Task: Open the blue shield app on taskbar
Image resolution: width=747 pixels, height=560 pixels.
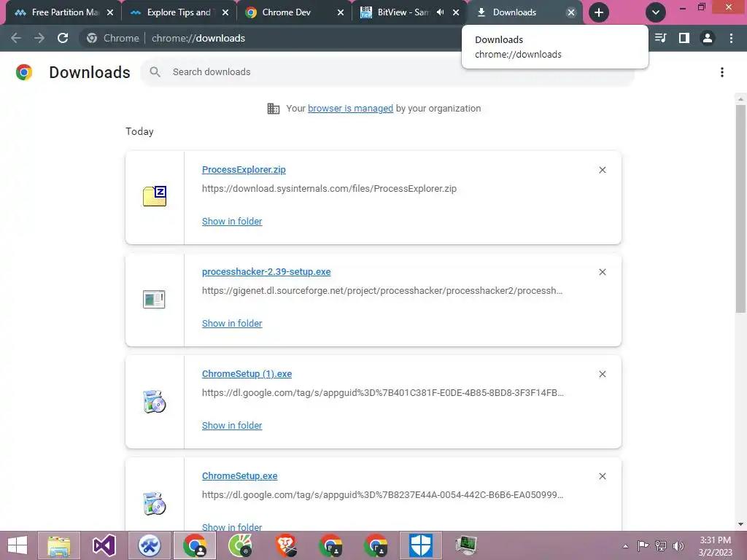Action: 421,545
